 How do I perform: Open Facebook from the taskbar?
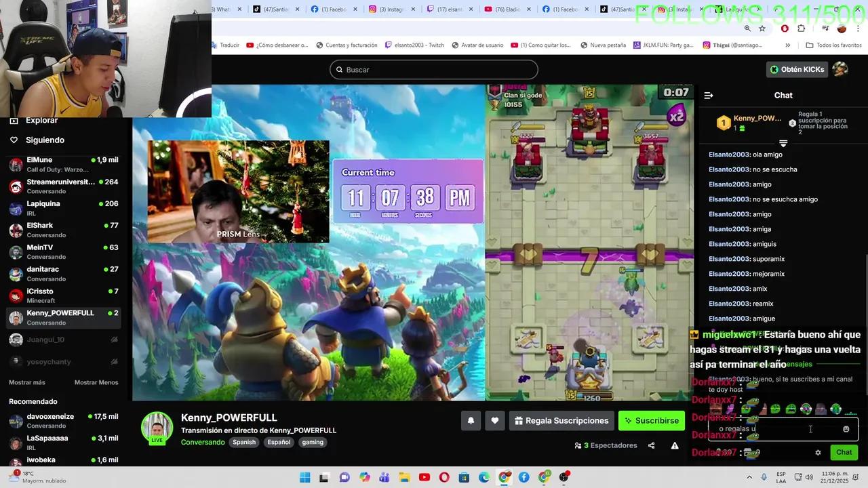pos(524,477)
